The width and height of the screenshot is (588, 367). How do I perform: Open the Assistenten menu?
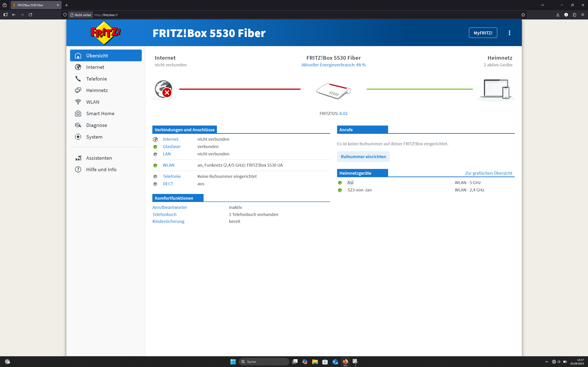click(x=106, y=158)
